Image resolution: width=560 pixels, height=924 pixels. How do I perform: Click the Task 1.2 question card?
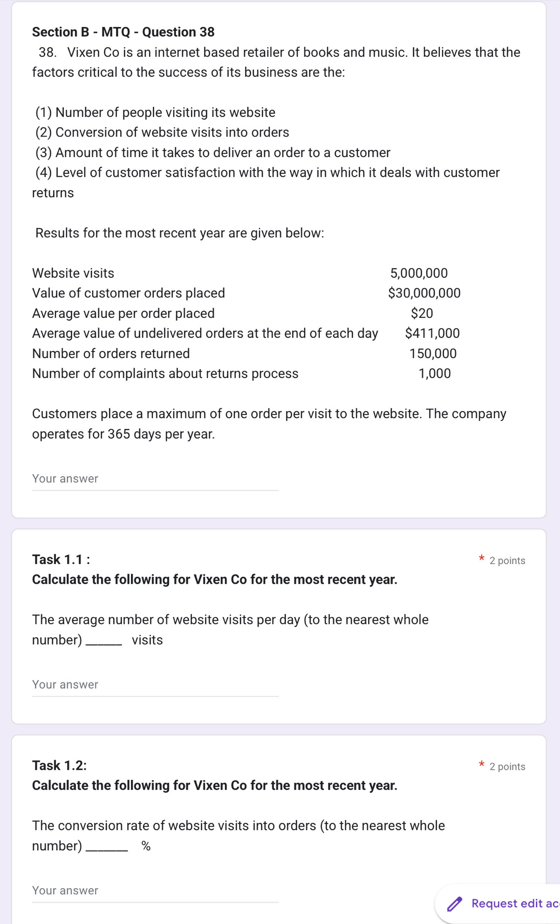pyautogui.click(x=280, y=830)
